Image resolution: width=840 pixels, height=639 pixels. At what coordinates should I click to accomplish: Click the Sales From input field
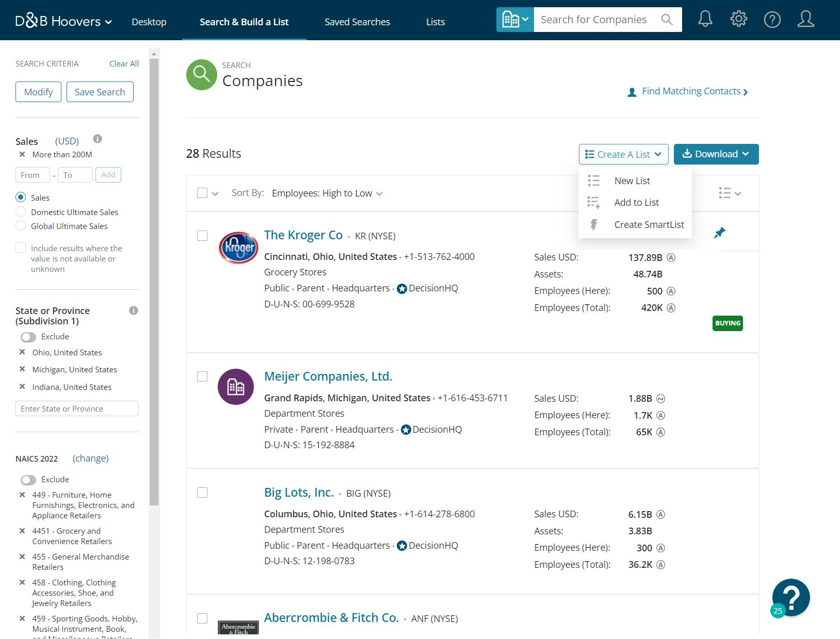pos(33,175)
